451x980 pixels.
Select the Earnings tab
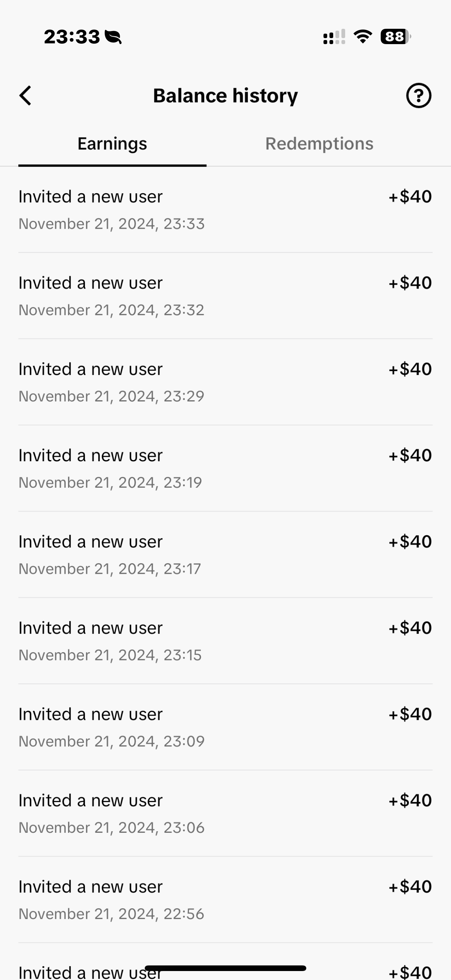tap(112, 144)
